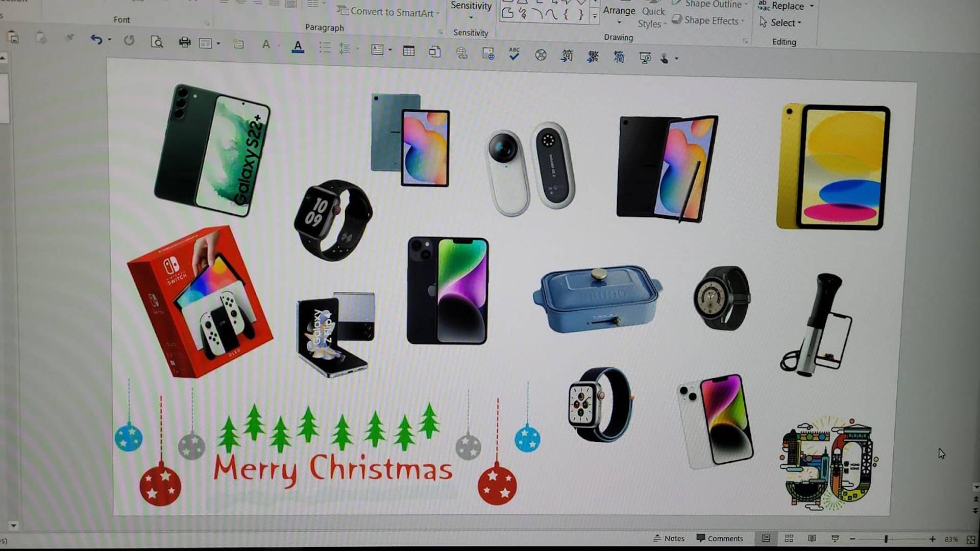The width and height of the screenshot is (980, 551).
Task: Switch to Slide Sorter view
Action: point(789,539)
